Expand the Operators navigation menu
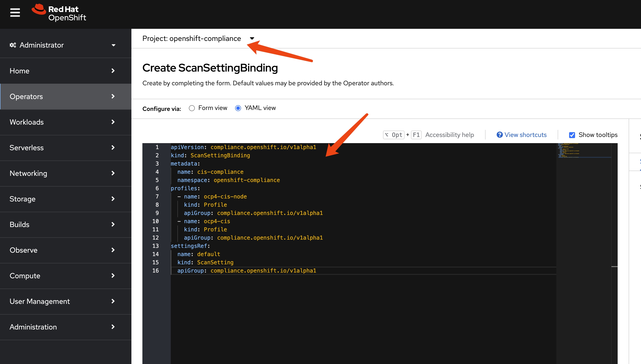 point(26,96)
